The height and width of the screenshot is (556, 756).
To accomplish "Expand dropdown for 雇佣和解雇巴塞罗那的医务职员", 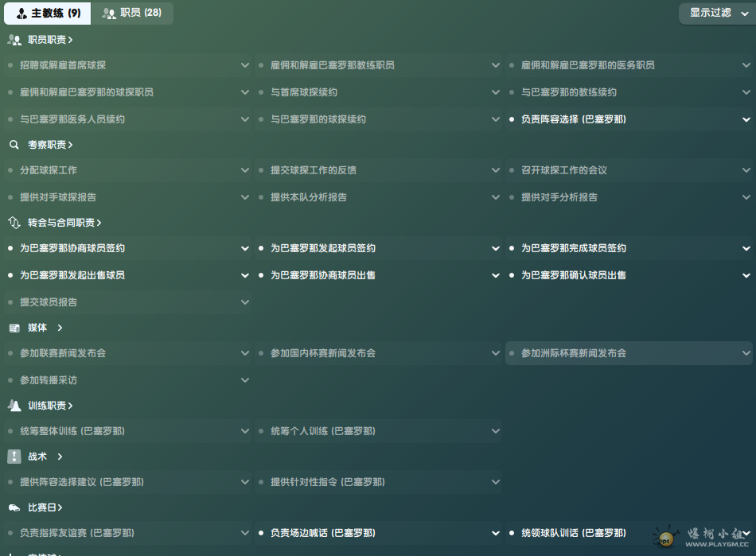I will click(x=746, y=65).
